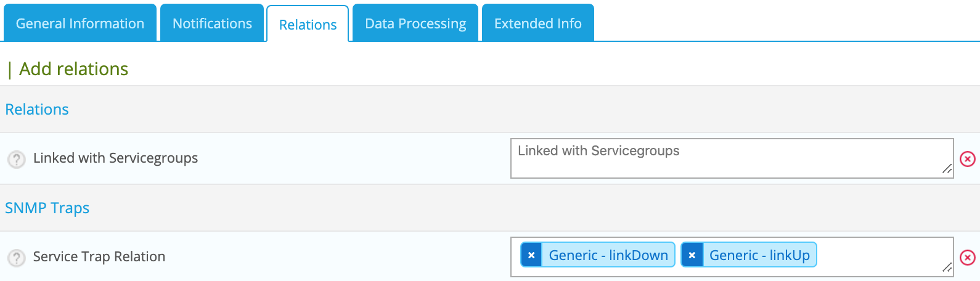
Task: Clear all Service Trap Relation selections
Action: [968, 258]
